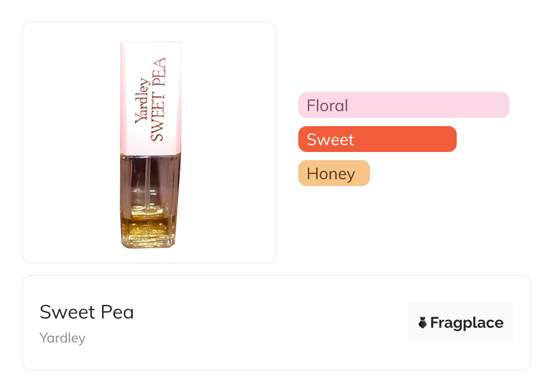
Task: Click the Sweet Pea perfume title
Action: point(87,312)
